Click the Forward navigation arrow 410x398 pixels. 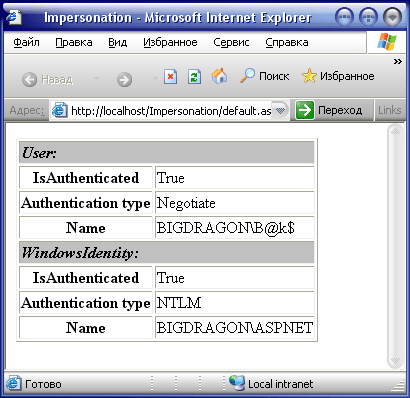(x=124, y=80)
